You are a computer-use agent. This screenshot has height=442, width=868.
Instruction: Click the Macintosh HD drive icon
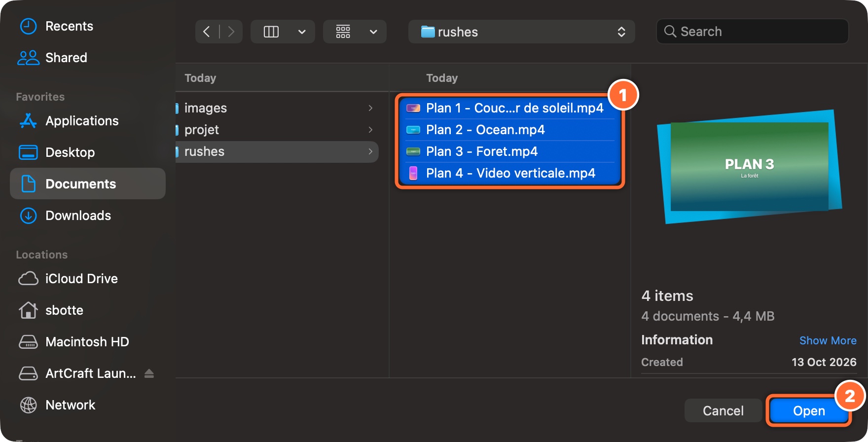point(28,342)
